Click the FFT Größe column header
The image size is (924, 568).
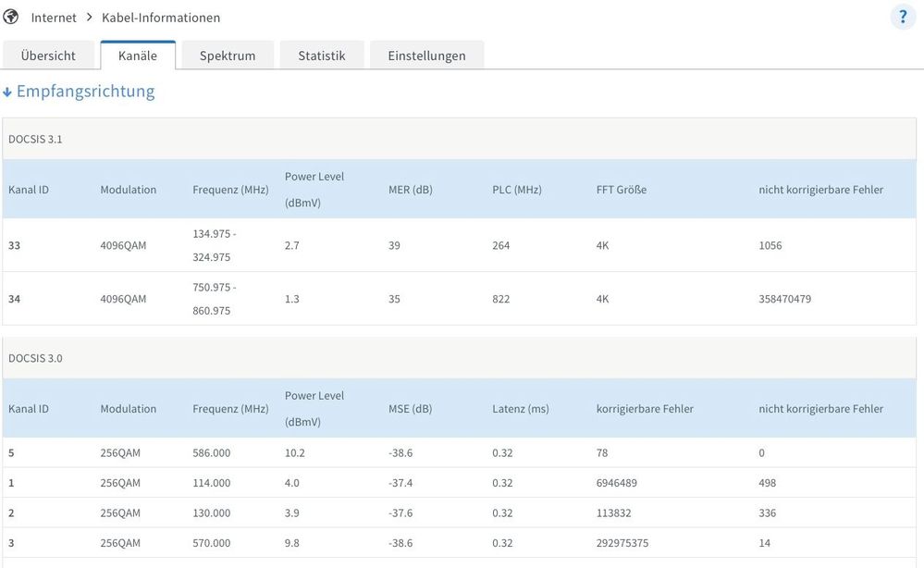(622, 190)
